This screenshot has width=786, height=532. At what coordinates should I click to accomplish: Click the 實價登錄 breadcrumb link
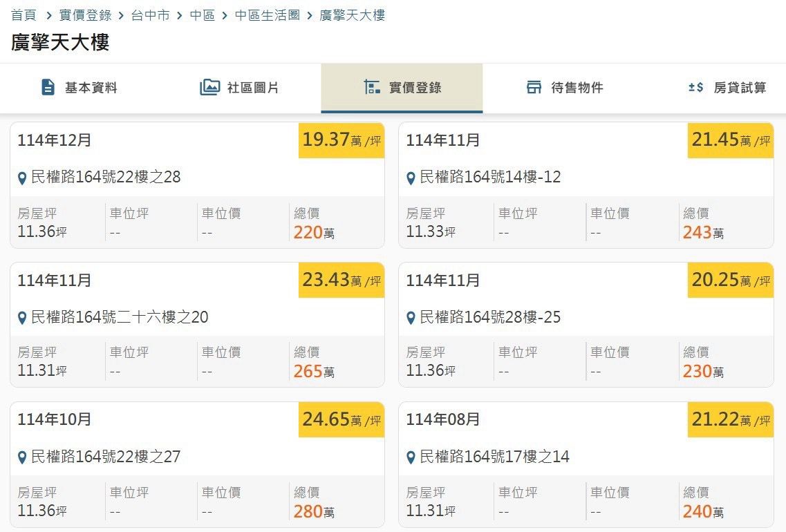pyautogui.click(x=85, y=15)
